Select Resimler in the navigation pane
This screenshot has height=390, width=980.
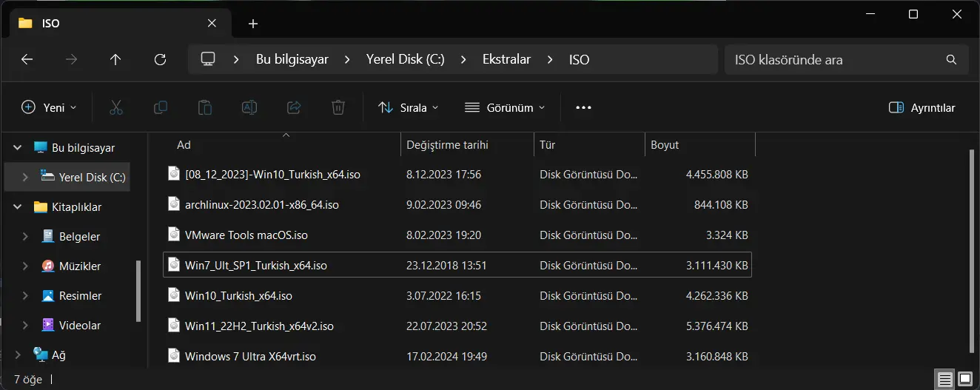(x=70, y=295)
